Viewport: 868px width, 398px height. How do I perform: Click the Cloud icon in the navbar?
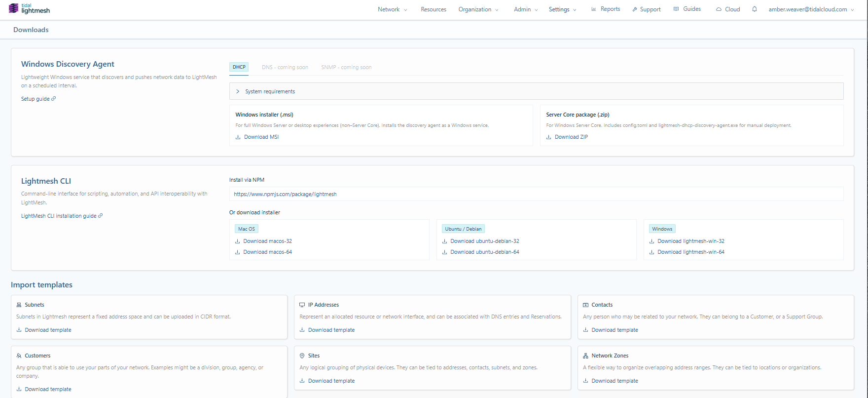point(719,9)
